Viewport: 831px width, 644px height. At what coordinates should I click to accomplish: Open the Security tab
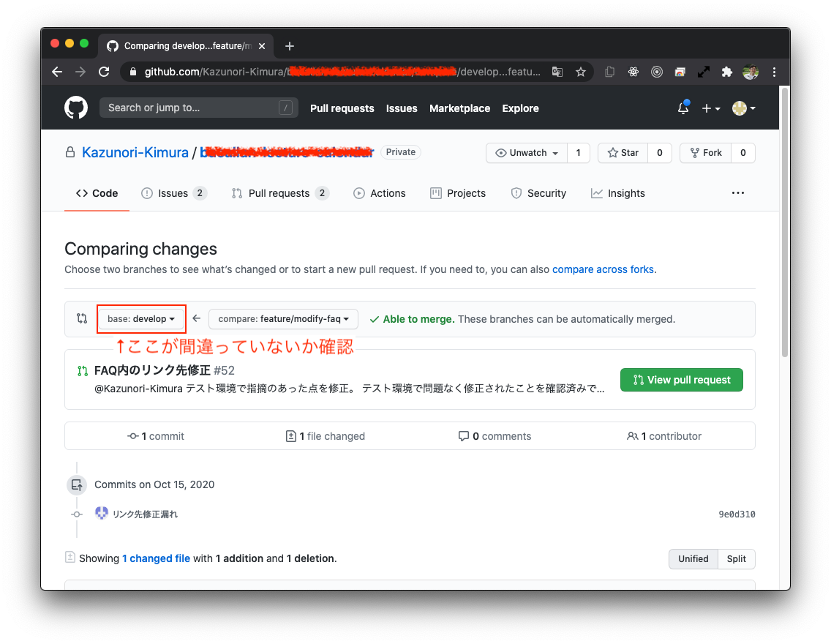tap(538, 193)
